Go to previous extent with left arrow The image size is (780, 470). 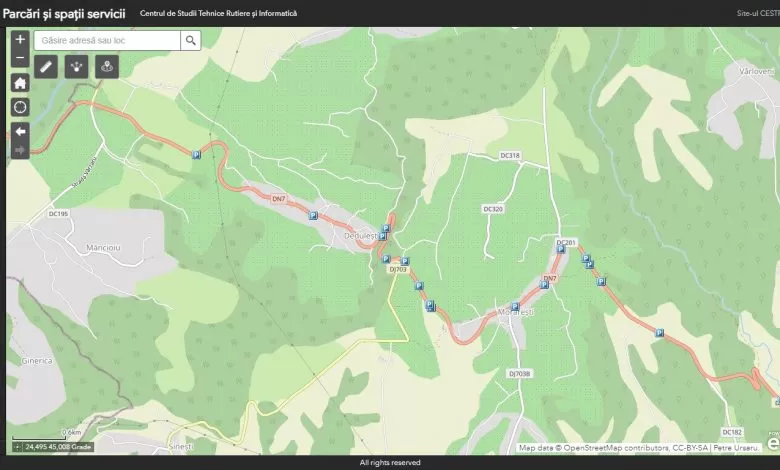pos(20,131)
